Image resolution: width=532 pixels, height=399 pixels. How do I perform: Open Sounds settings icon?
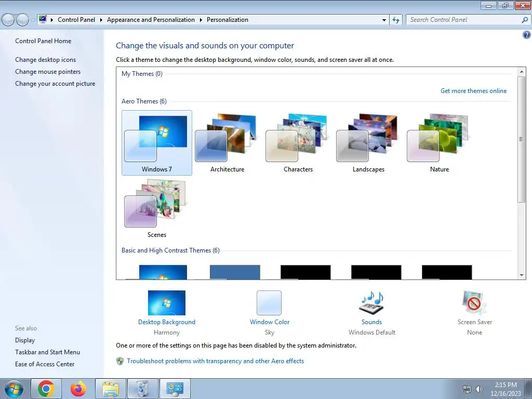[371, 303]
